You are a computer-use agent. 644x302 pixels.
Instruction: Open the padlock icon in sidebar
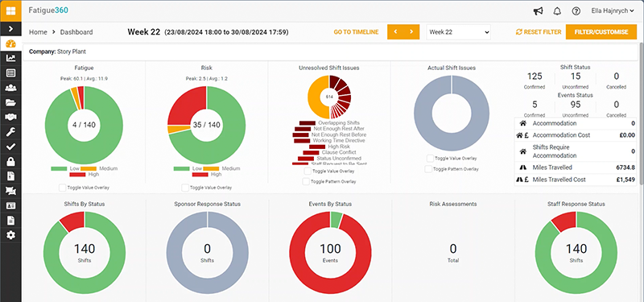click(10, 162)
